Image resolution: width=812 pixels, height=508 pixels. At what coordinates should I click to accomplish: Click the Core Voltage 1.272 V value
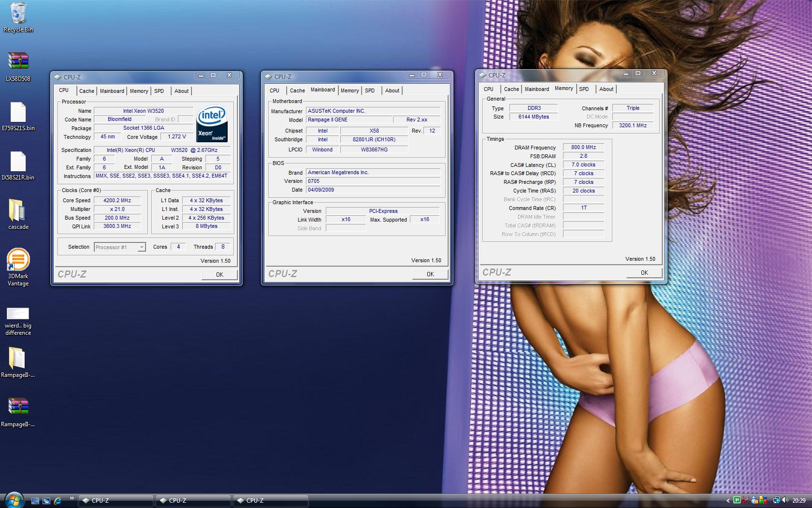(x=177, y=137)
